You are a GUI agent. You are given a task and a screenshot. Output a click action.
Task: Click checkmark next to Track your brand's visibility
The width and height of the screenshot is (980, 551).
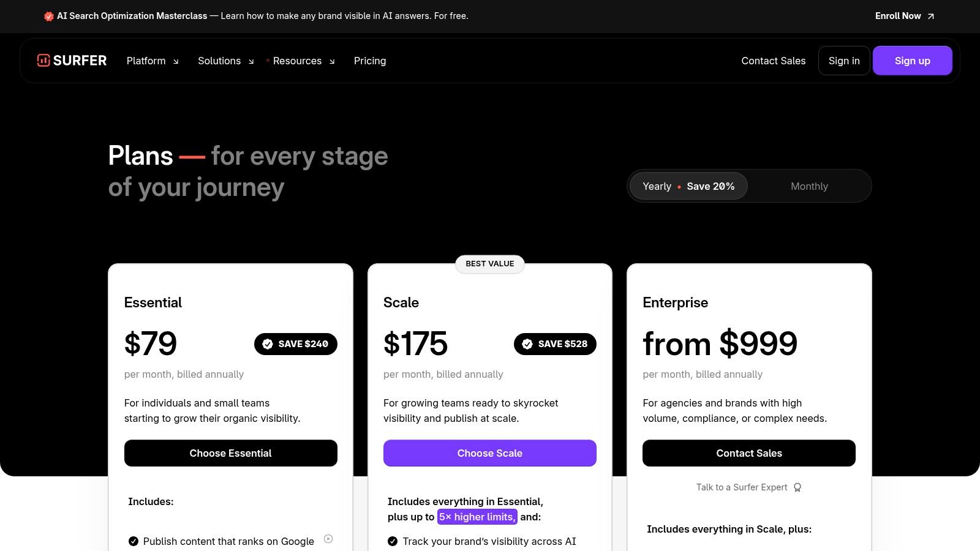coord(393,541)
